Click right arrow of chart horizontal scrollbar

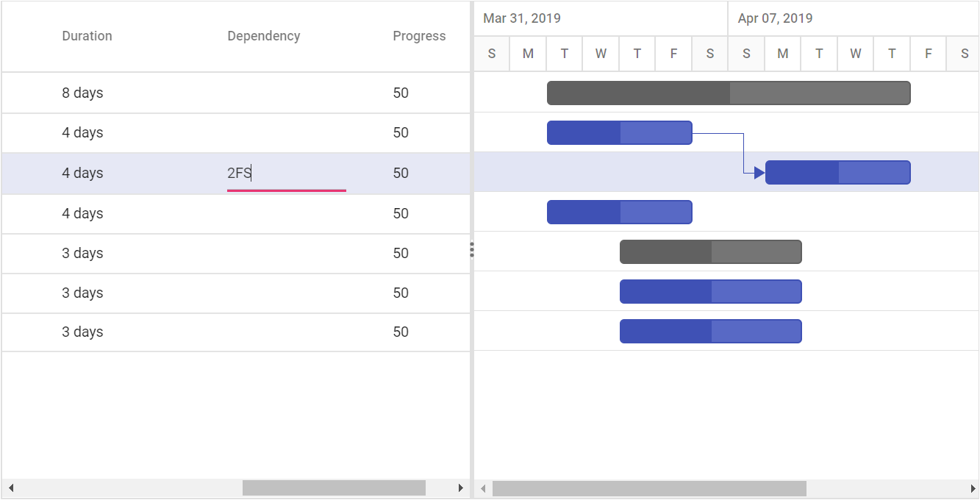pyautogui.click(x=972, y=488)
